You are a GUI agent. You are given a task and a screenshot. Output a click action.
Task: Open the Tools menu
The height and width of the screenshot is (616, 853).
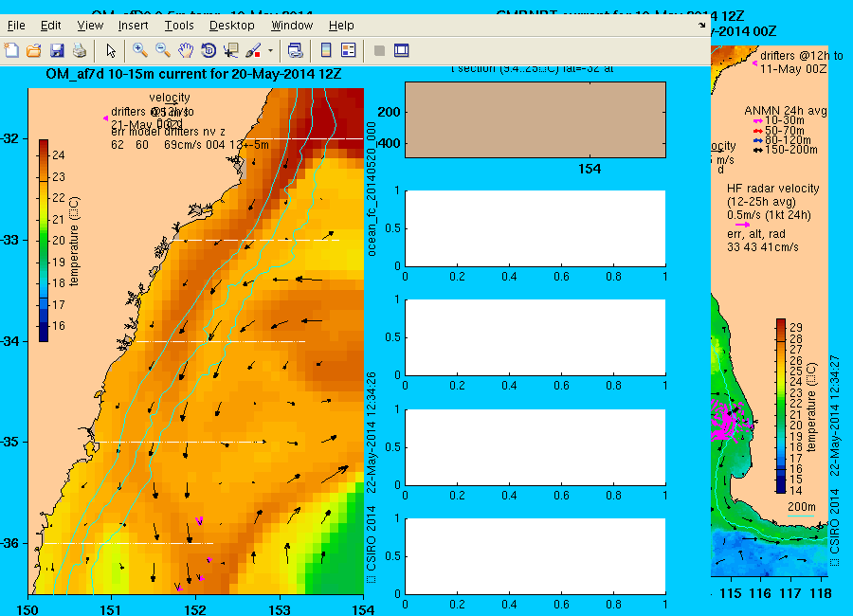click(x=179, y=26)
